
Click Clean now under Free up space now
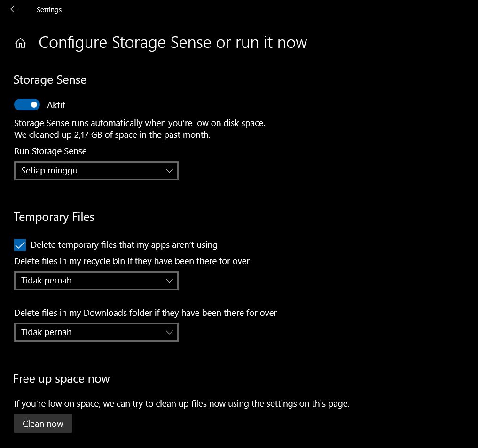[x=43, y=423]
